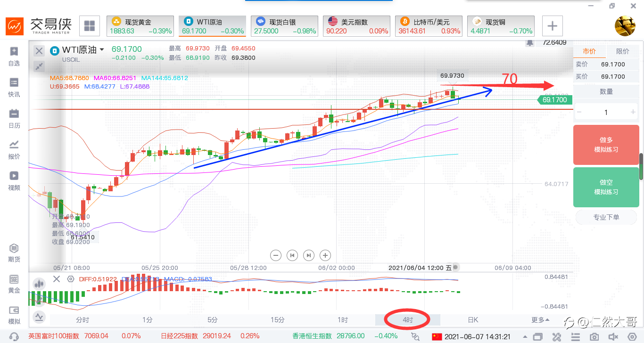The height and width of the screenshot is (343, 644).
Task: Take a screenshot with the camera icon
Action: (594, 336)
